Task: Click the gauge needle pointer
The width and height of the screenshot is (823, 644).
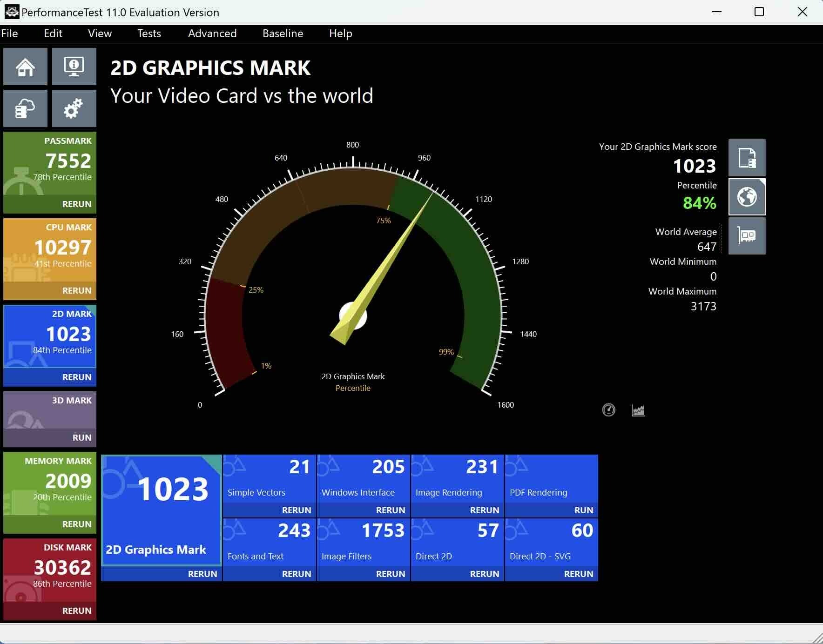Action: [x=382, y=268]
